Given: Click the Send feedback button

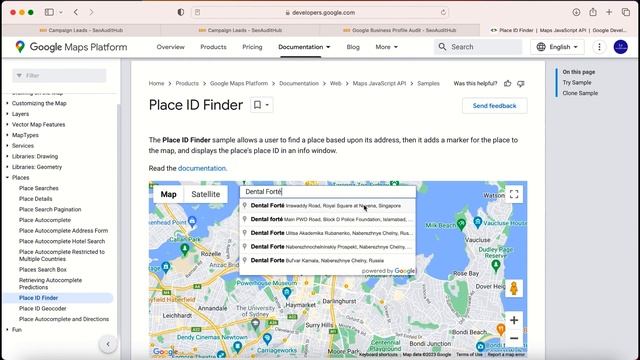Looking at the screenshot, I should 494,106.
